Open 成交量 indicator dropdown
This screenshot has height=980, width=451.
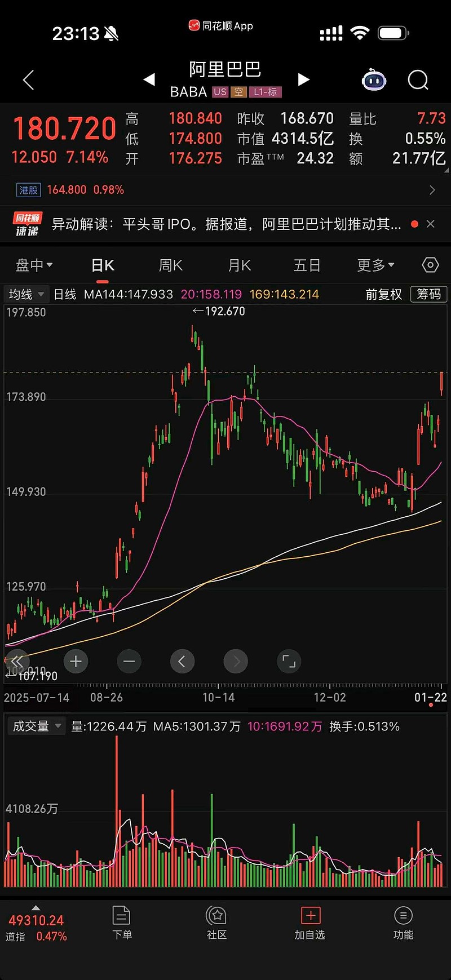[36, 726]
